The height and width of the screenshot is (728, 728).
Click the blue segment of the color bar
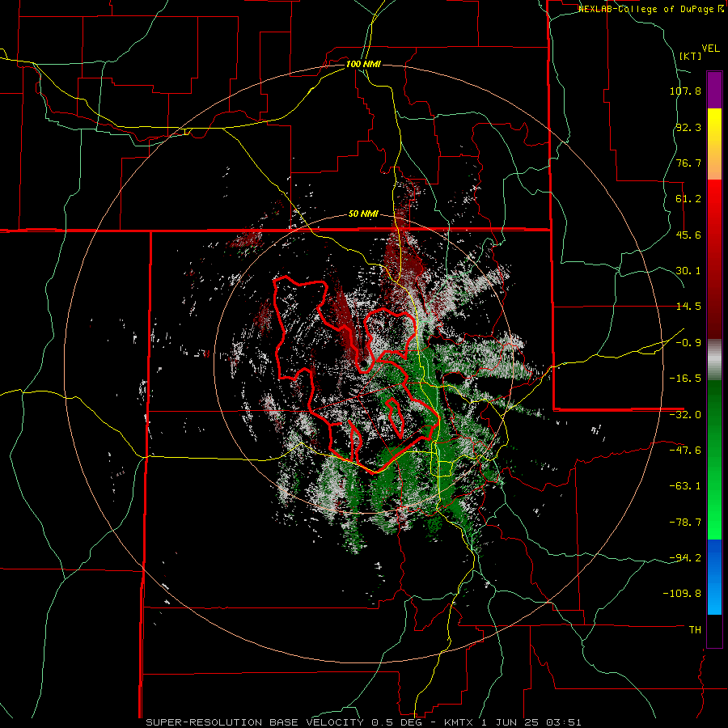pos(714,577)
